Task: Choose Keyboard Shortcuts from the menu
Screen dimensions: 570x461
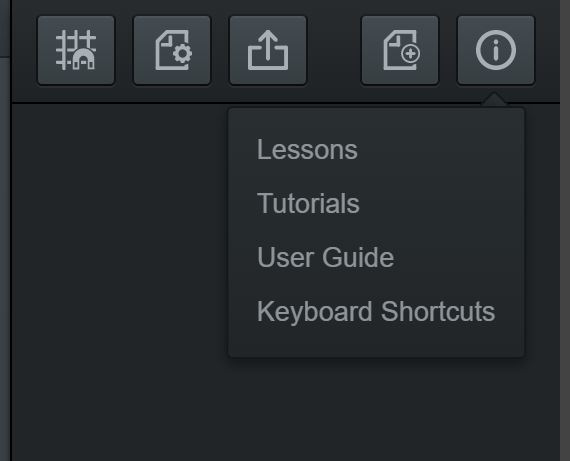Action: (x=376, y=312)
